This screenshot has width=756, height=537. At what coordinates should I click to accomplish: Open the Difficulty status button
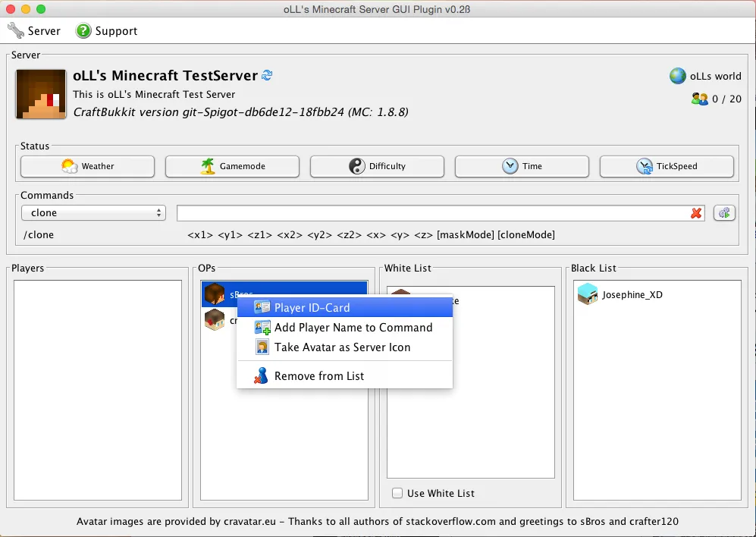[x=377, y=166]
